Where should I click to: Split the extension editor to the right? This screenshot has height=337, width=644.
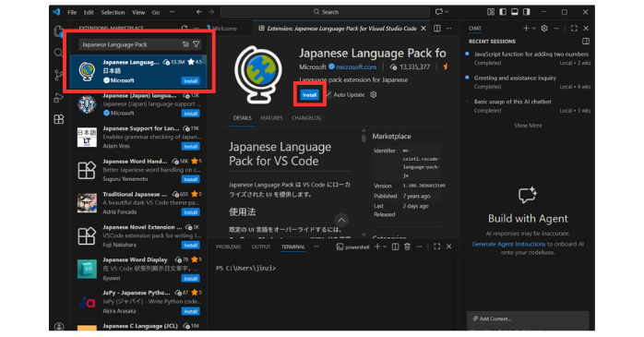pos(437,29)
